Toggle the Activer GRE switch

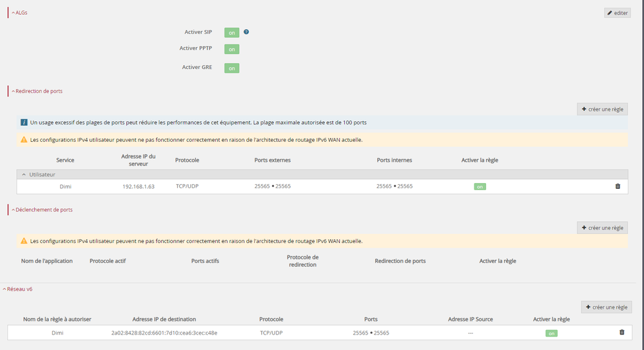tap(231, 68)
